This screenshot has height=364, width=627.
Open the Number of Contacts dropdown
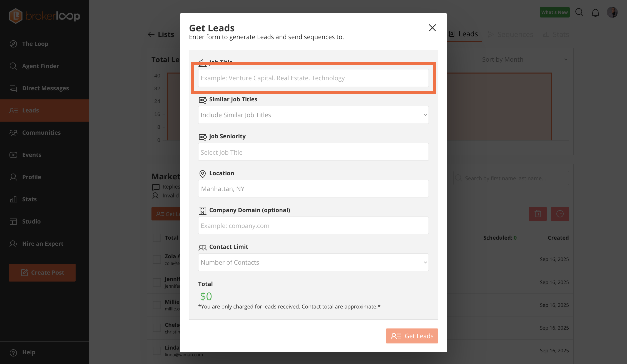(x=313, y=262)
